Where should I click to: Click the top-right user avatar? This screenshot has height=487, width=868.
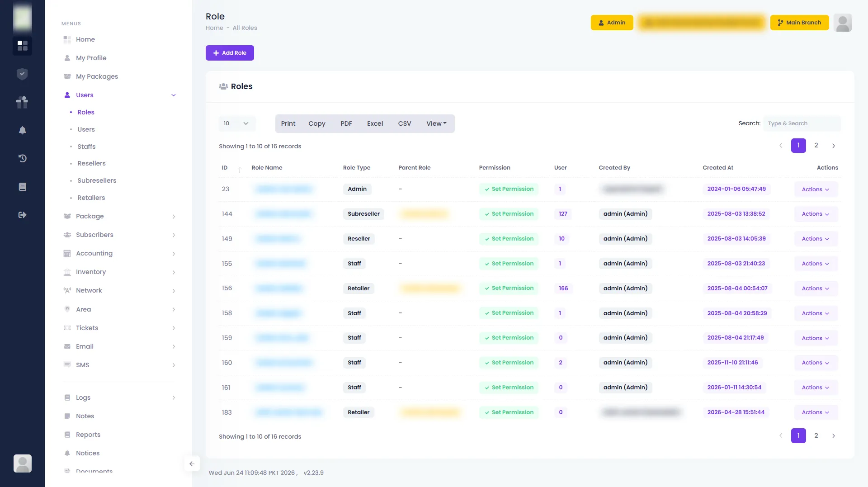coord(843,23)
